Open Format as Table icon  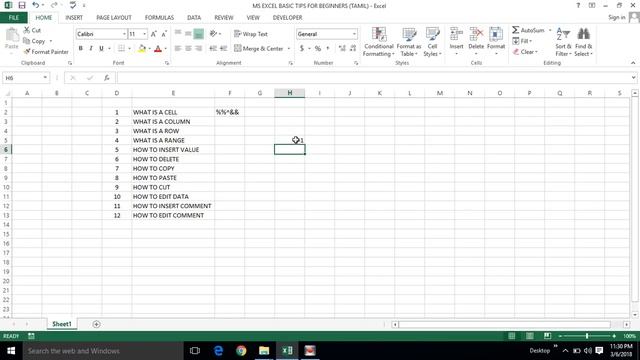click(409, 34)
